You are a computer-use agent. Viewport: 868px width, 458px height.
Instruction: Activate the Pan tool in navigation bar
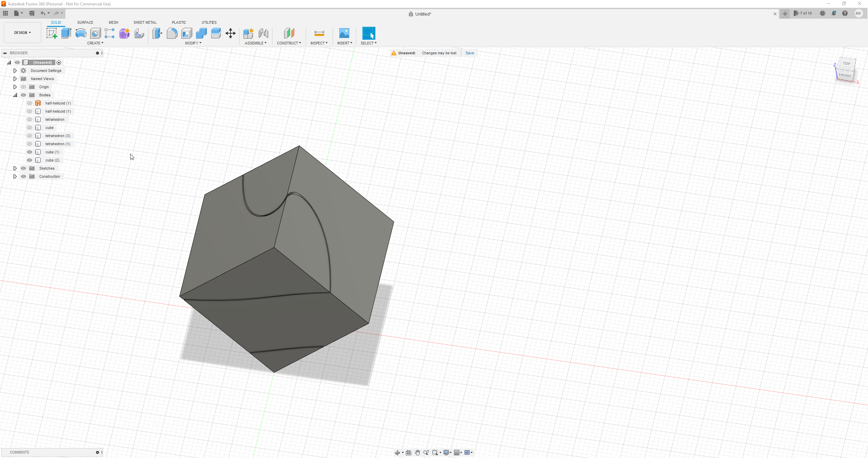(x=417, y=452)
